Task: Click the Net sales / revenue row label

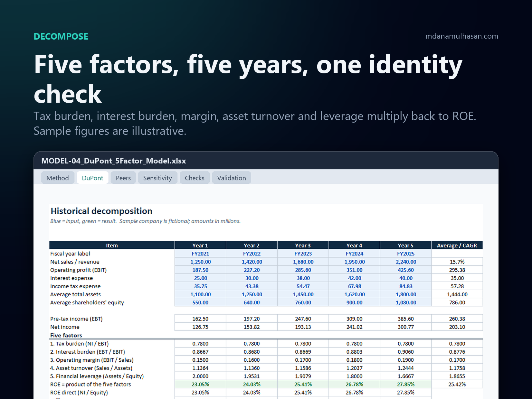Action: coord(75,262)
